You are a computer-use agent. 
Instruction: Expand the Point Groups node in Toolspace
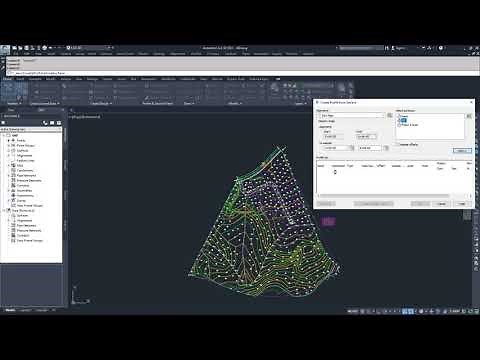click(x=9, y=145)
